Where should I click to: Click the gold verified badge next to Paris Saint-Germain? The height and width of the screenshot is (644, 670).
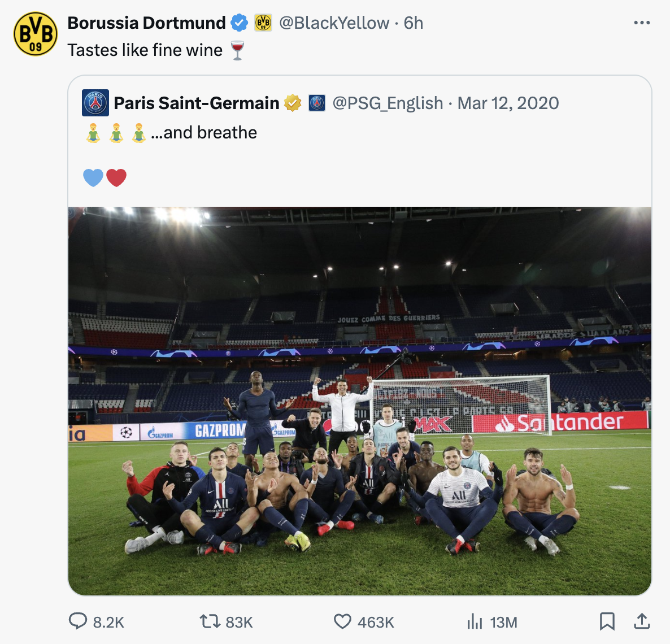coord(293,103)
